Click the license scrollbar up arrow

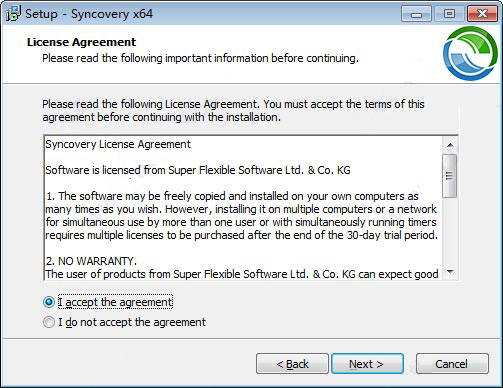(x=450, y=145)
